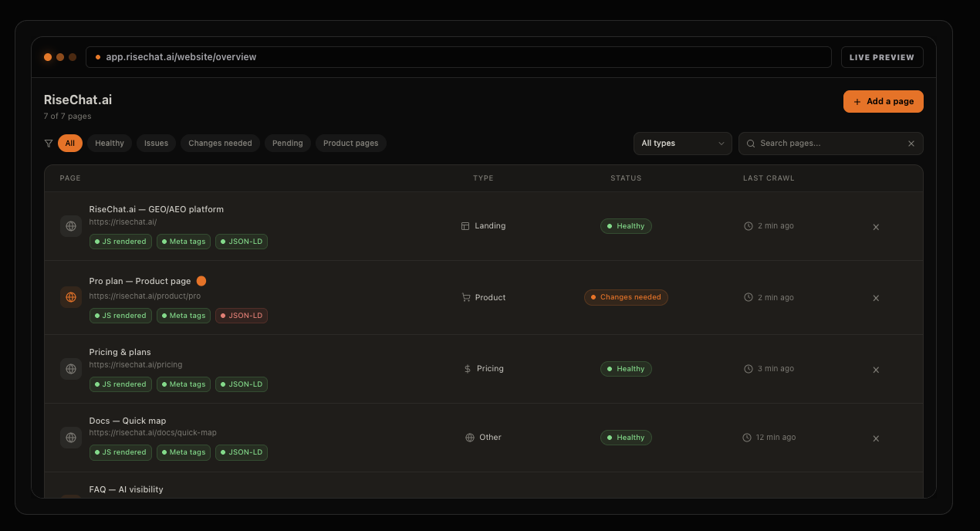Click the filter funnel icon
Viewport: 980px width, 531px height.
click(49, 144)
